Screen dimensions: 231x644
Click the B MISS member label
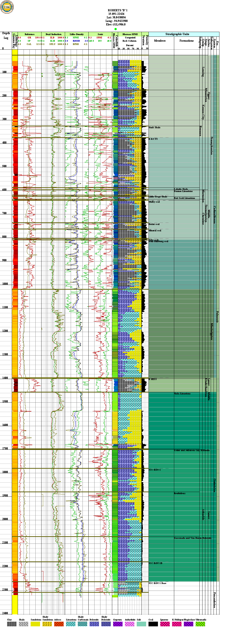(153, 379)
